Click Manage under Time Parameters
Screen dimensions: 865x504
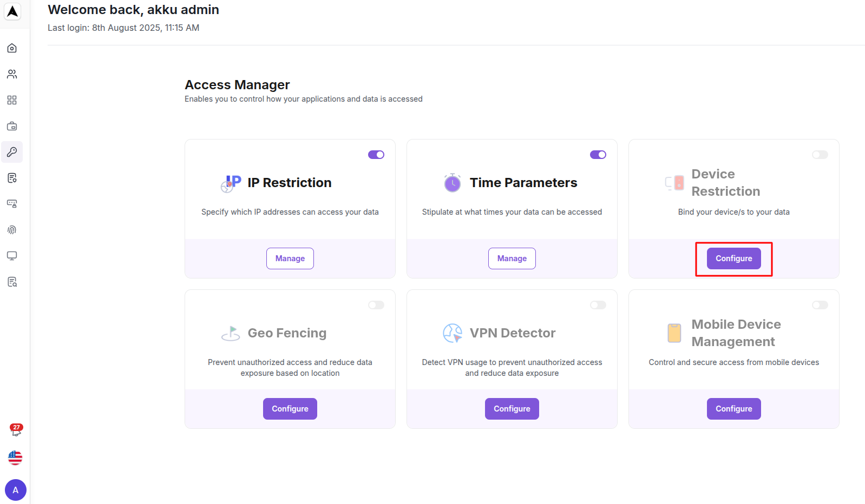click(x=512, y=258)
